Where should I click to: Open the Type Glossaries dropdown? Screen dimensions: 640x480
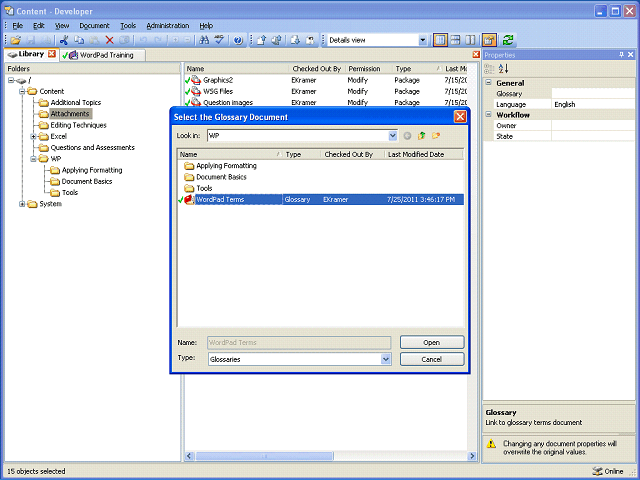tap(386, 359)
